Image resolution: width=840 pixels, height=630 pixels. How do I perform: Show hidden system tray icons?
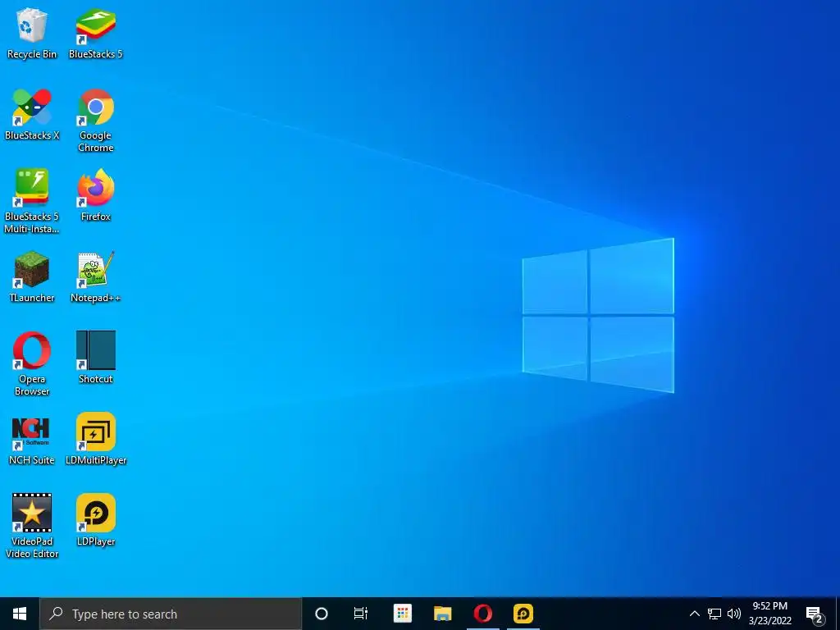694,614
